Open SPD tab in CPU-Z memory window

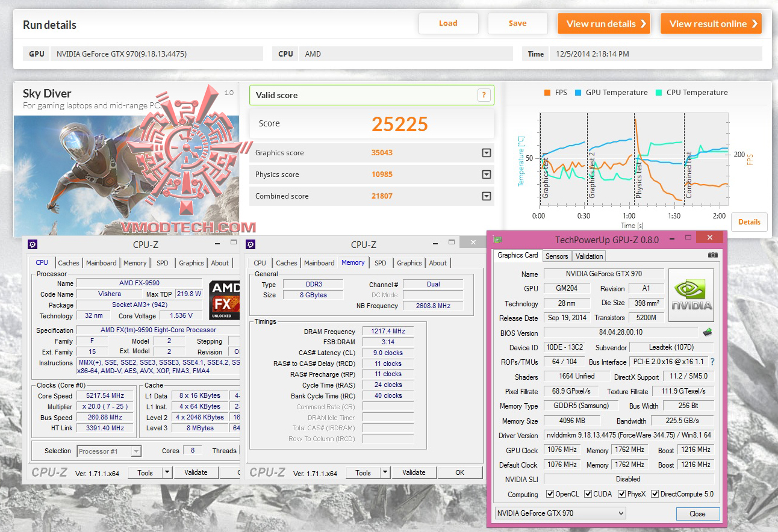tap(381, 263)
